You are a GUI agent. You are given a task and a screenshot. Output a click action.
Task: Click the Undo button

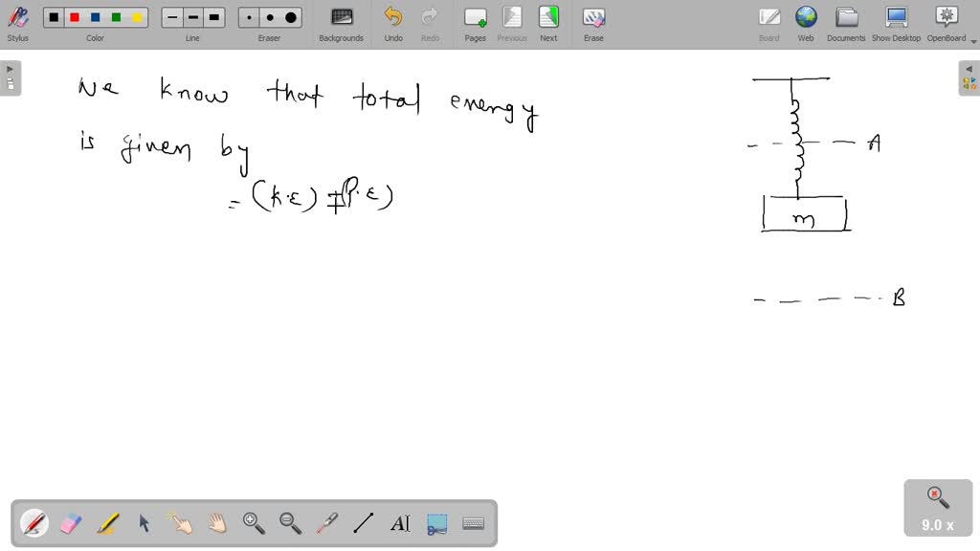click(393, 23)
